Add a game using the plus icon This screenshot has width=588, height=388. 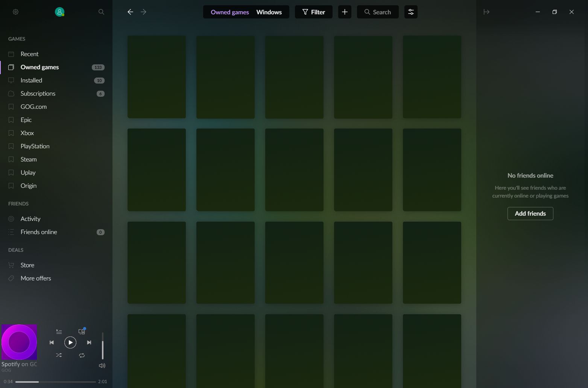[344, 12]
